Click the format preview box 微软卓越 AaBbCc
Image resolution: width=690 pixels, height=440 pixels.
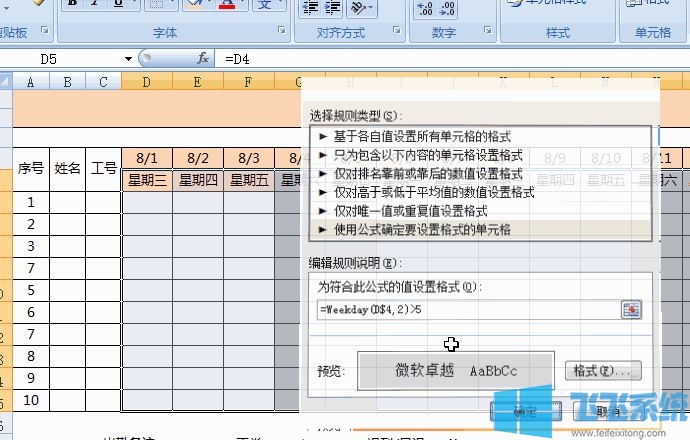[456, 370]
